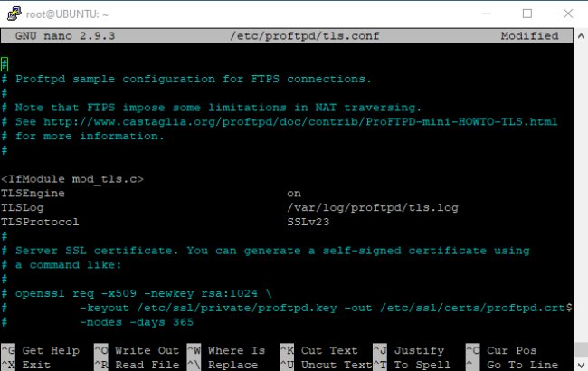Click the 'TLSEngine' directive name
Image resolution: width=588 pixels, height=371 pixels.
(x=33, y=194)
